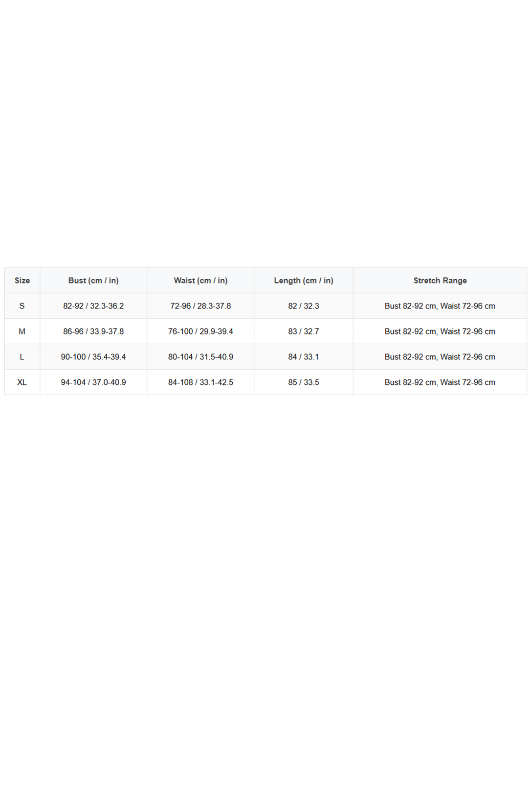Click length value 85 / 33.5
This screenshot has width=532, height=798.
point(304,382)
